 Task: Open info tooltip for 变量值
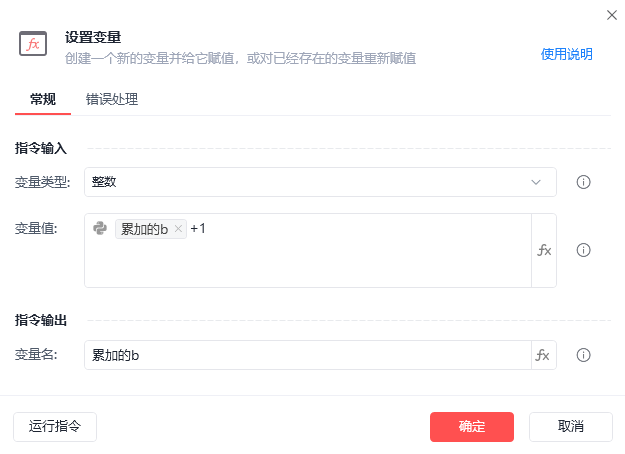coord(584,250)
